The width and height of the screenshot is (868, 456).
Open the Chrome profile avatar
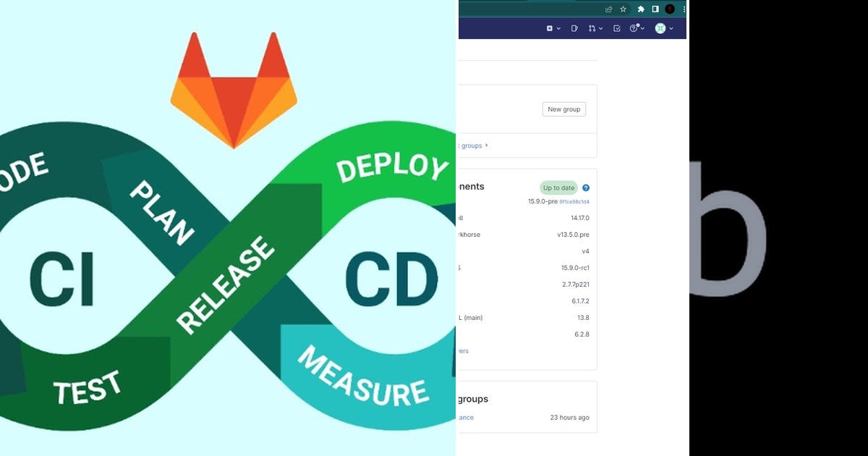tap(670, 9)
